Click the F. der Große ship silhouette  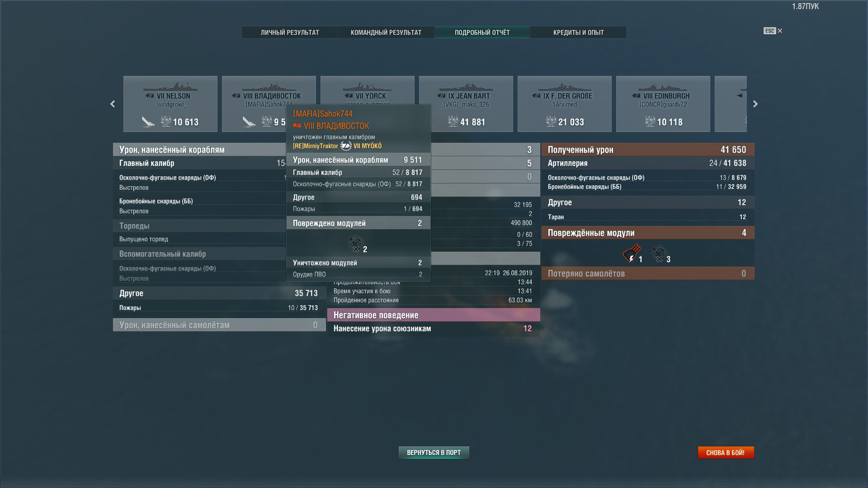tap(565, 87)
